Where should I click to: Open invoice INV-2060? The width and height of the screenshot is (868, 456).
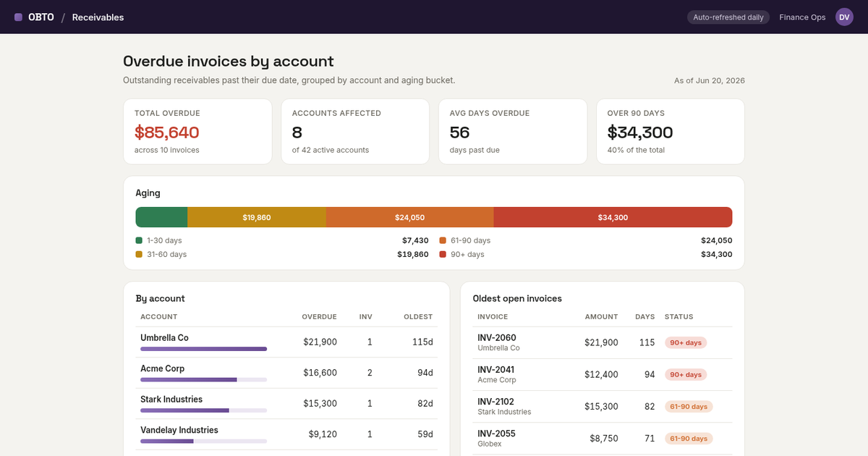(497, 338)
